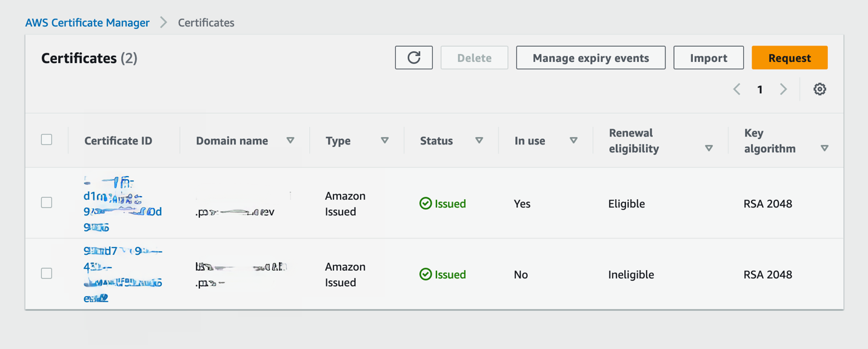This screenshot has height=349, width=868.
Task: Click the Certificates breadcrumb item
Action: click(x=206, y=22)
